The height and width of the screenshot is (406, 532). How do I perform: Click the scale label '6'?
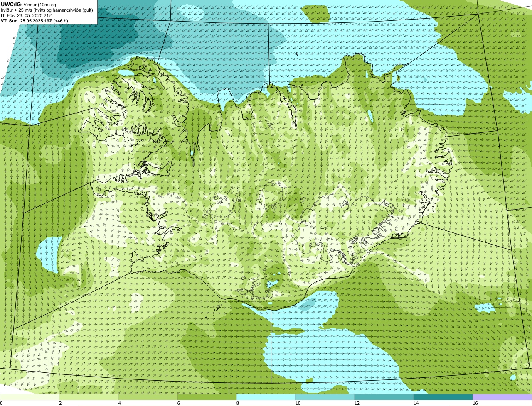point(178,403)
